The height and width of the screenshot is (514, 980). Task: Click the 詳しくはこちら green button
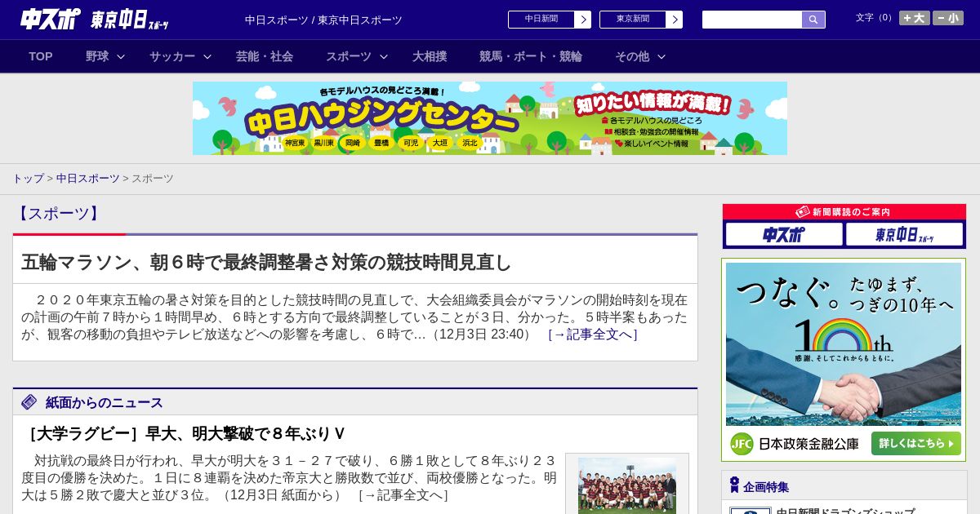916,444
